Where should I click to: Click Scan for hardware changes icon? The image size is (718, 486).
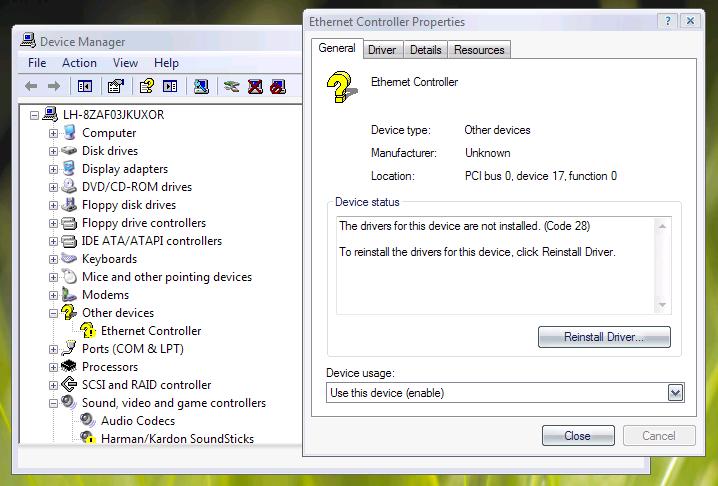(201, 87)
